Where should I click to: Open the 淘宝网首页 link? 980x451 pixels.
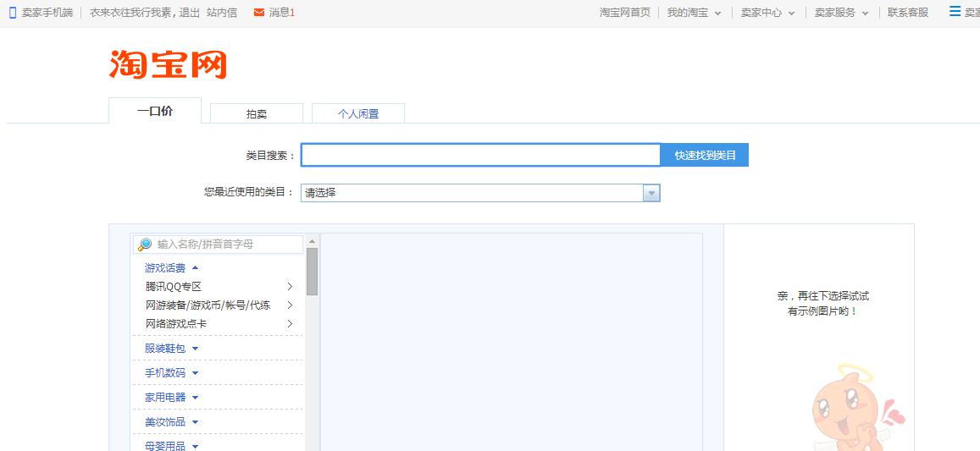coord(624,13)
